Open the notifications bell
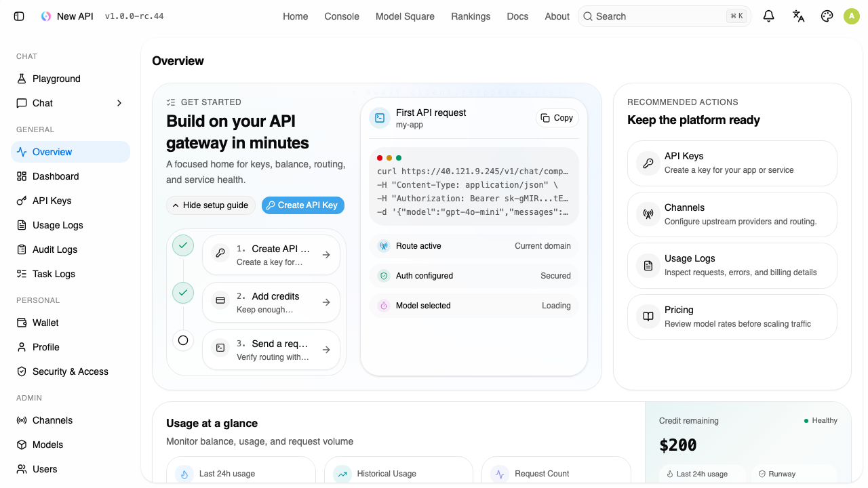 pyautogui.click(x=768, y=16)
